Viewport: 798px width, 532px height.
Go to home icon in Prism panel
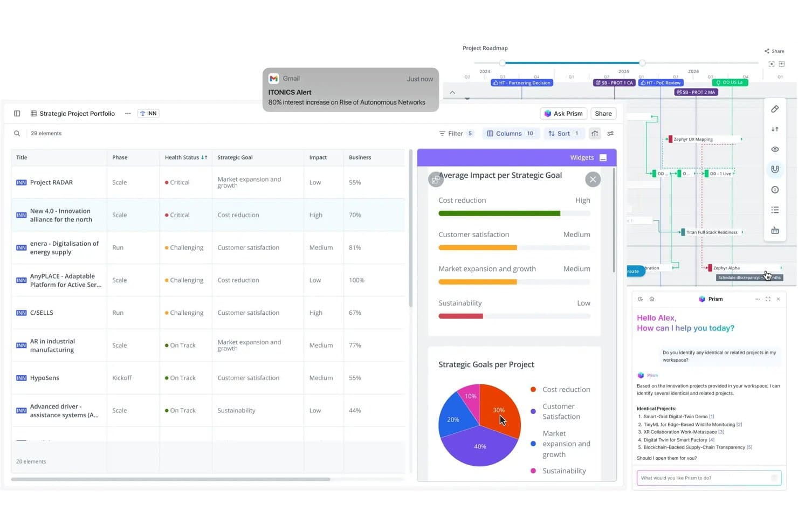652,299
